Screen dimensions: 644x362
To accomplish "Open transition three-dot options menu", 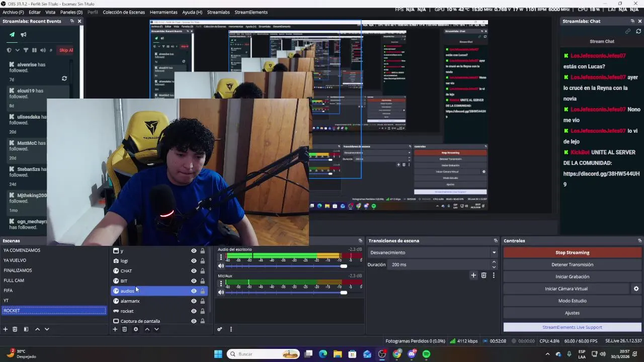I will [494, 275].
